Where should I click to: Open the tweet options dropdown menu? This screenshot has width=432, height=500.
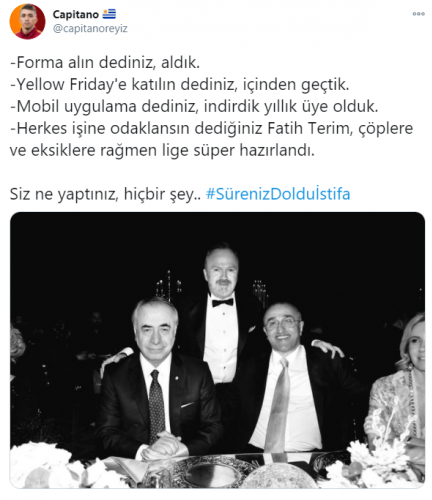click(x=418, y=14)
